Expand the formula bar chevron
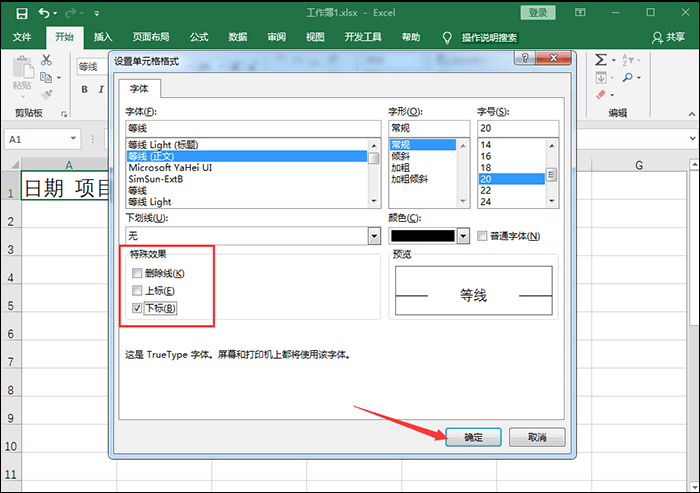 point(692,138)
